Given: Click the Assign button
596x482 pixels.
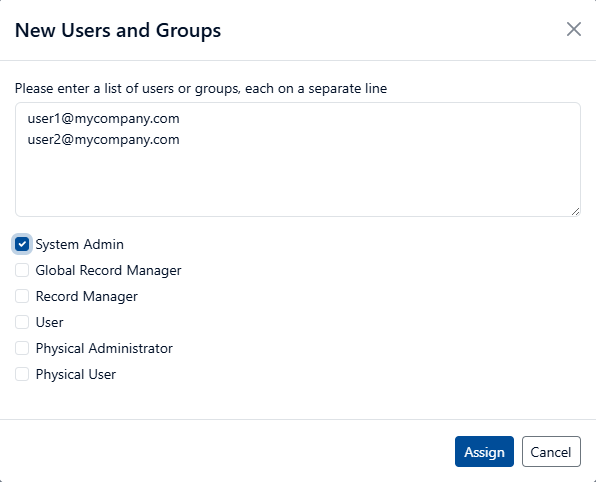Looking at the screenshot, I should click(484, 452).
